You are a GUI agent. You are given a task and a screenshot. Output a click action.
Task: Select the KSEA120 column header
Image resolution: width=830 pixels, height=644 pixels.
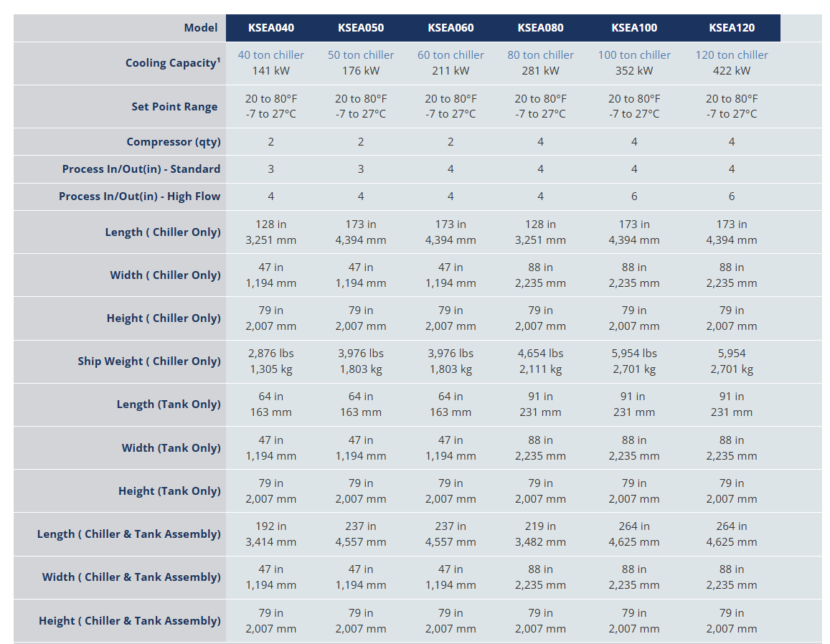[x=731, y=28]
